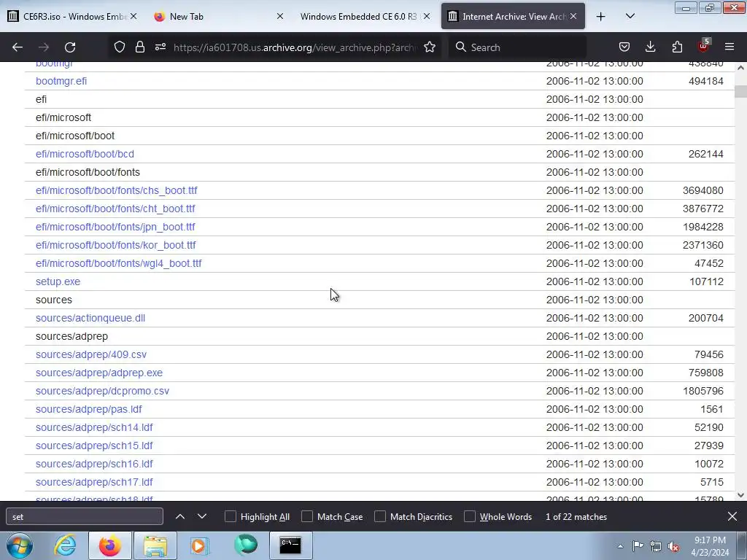Open sources/adprep/dcpromo.csv link
Image resolution: width=747 pixels, height=560 pixels.
coord(102,391)
